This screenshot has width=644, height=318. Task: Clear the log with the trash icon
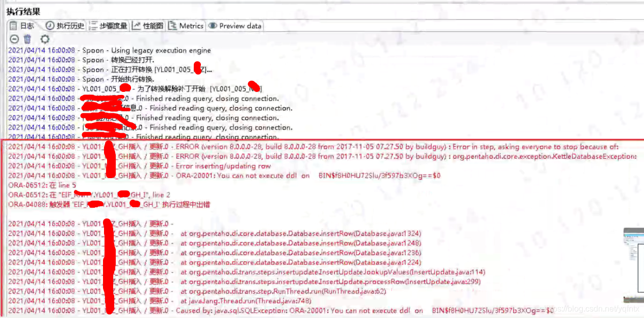tap(28, 39)
